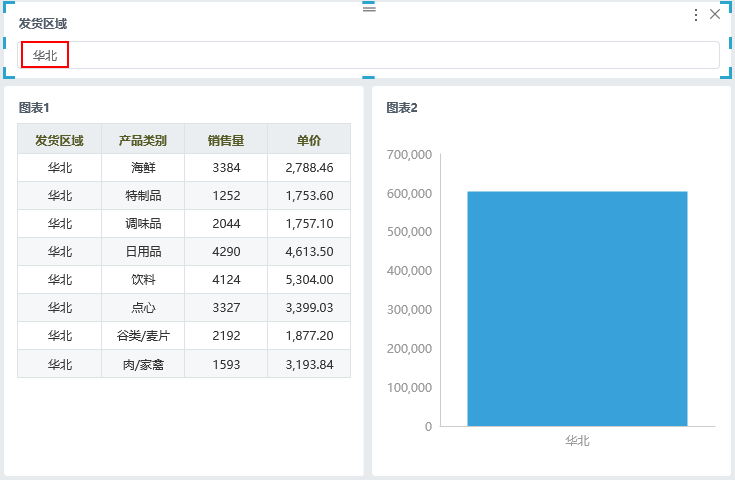Click unit price 1,877.20
The height and width of the screenshot is (480, 735).
coord(309,336)
